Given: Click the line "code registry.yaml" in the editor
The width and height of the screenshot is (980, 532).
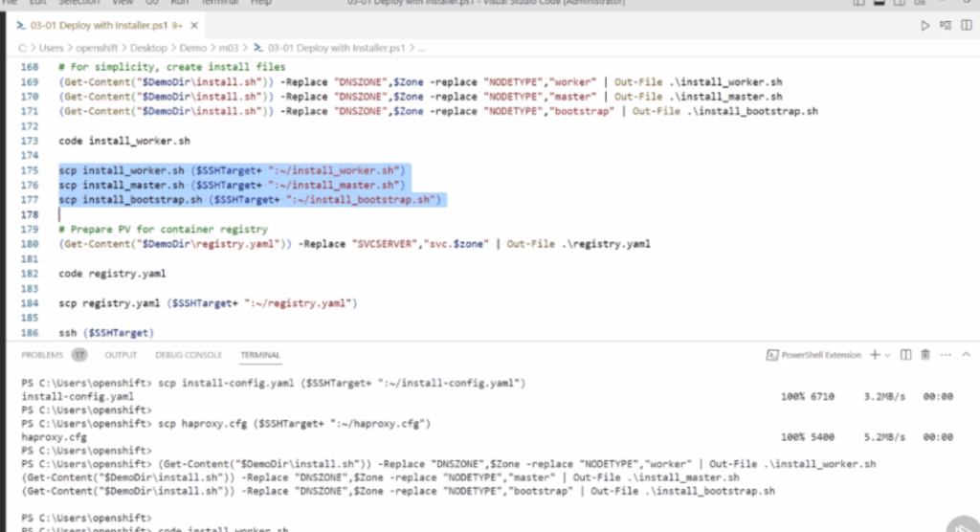Looking at the screenshot, I should 113,274.
